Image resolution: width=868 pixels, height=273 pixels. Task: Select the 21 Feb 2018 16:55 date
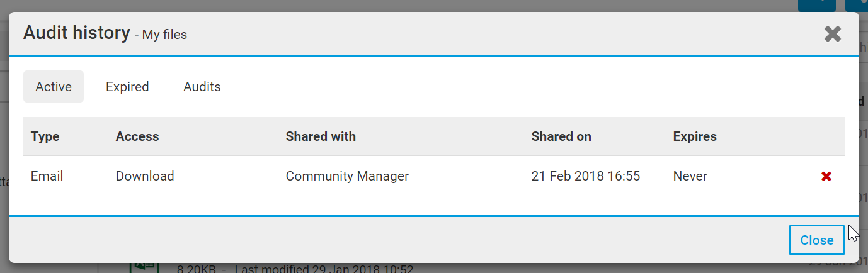pyautogui.click(x=586, y=177)
